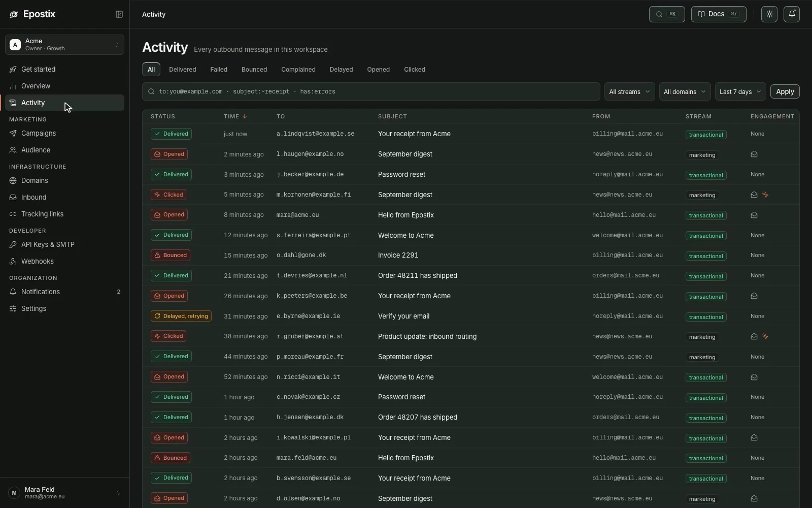Select the Opened tab
Image resolution: width=812 pixels, height=508 pixels.
click(x=379, y=70)
